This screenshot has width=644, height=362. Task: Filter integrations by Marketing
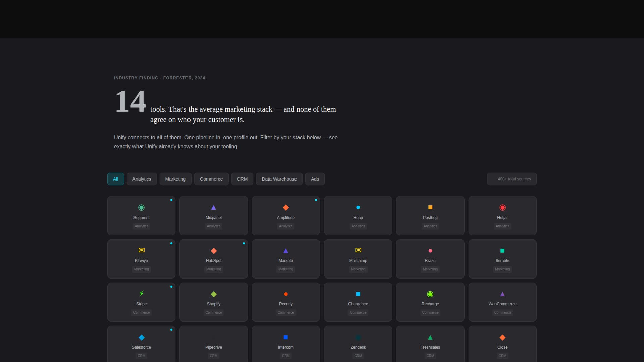tap(175, 179)
